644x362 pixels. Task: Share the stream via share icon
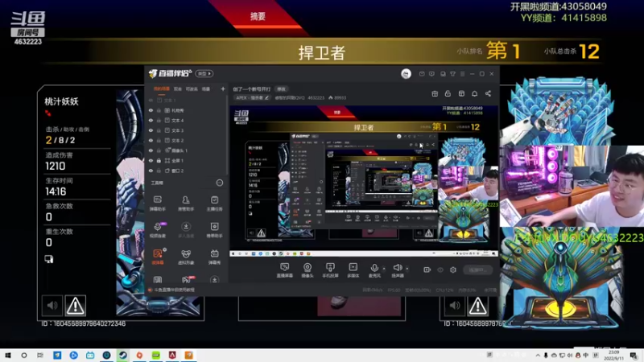pyautogui.click(x=488, y=93)
